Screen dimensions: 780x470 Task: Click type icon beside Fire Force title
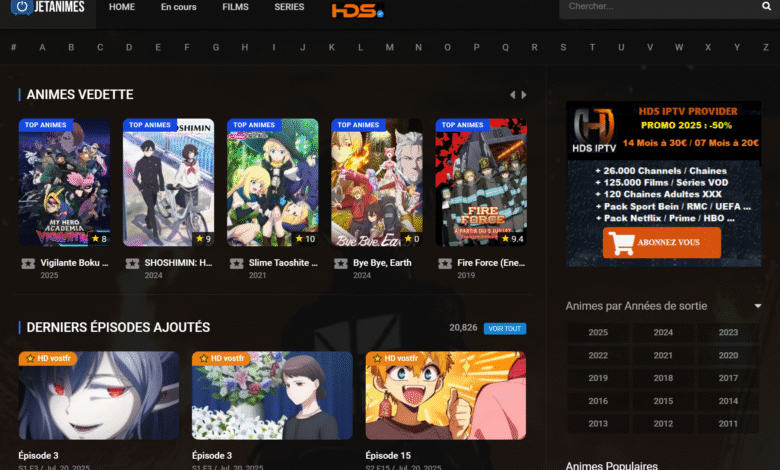coord(445,263)
